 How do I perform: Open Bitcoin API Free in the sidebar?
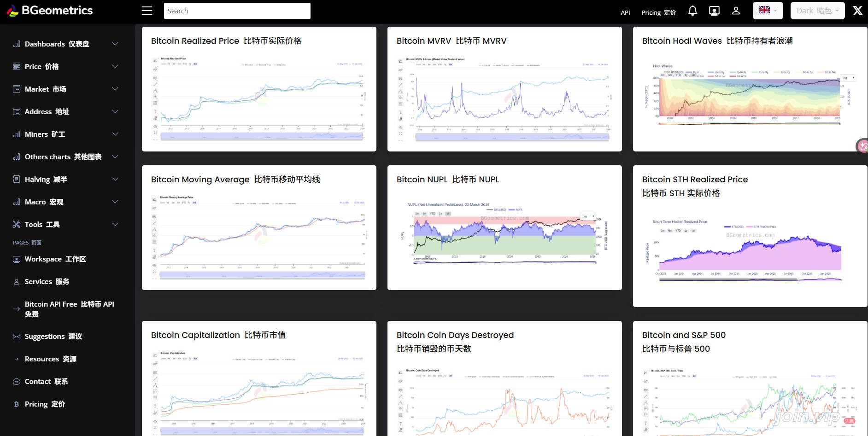coord(70,309)
